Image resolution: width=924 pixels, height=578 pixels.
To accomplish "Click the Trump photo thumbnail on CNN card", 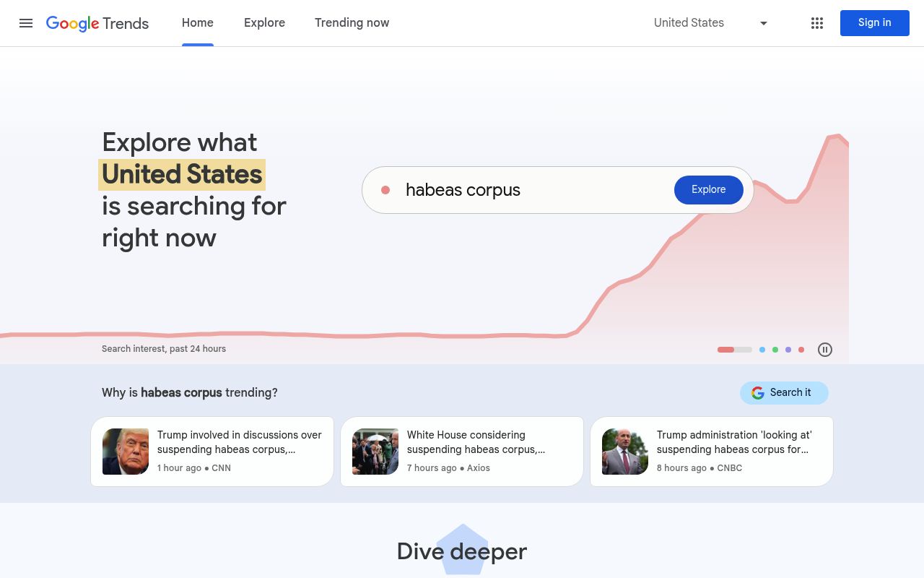I will pyautogui.click(x=126, y=452).
